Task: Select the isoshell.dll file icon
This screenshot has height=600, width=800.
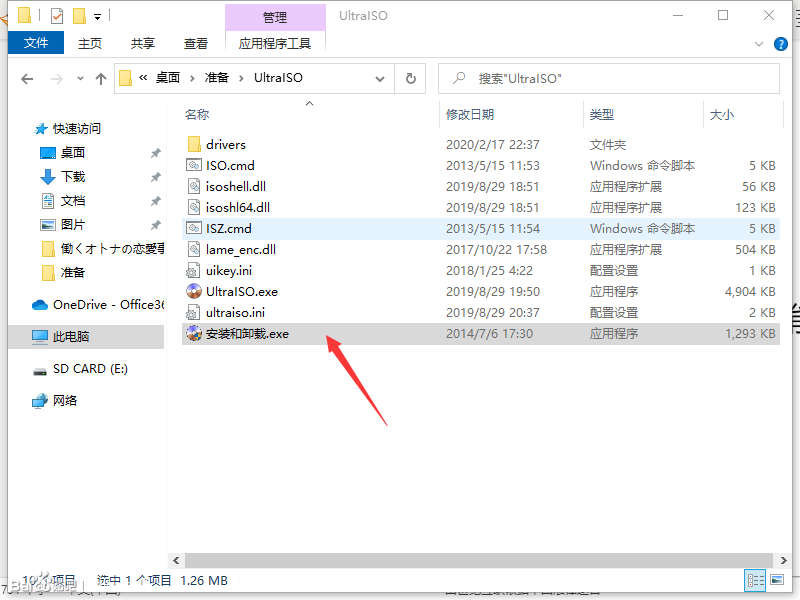Action: point(194,186)
